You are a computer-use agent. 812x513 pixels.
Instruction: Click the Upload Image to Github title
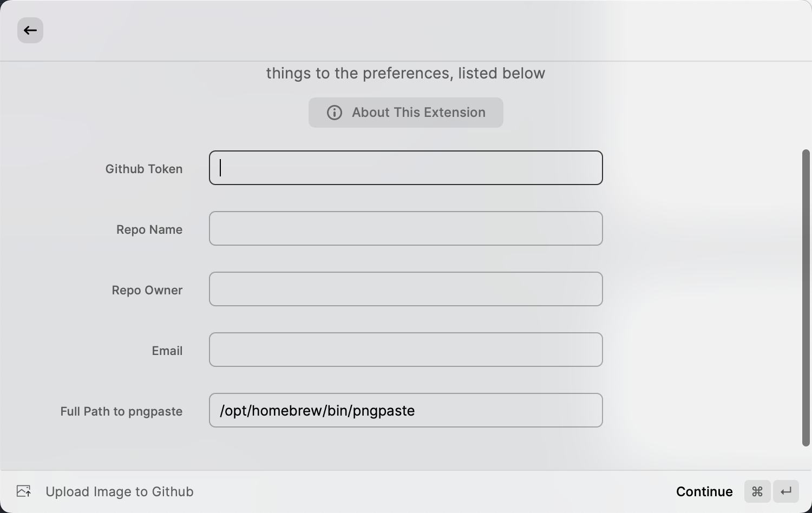tap(120, 491)
